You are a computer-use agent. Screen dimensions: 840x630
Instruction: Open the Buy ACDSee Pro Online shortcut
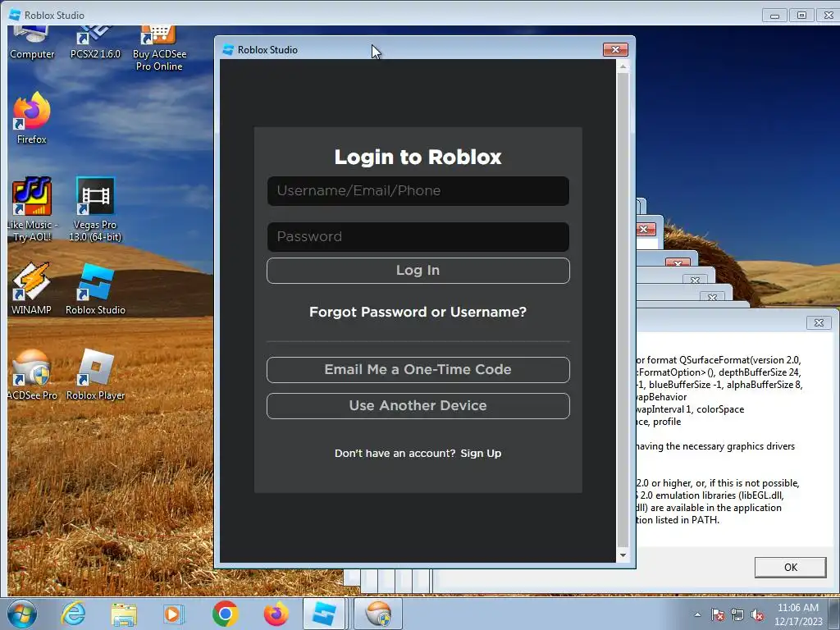tap(159, 48)
